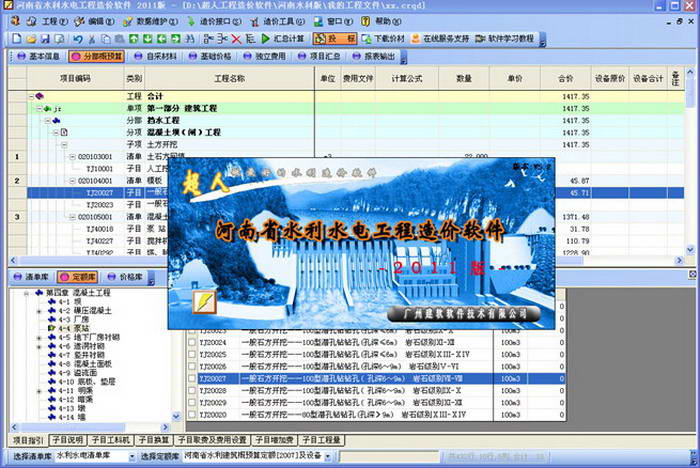
Task: Open the 子目工料机 bottom tab
Action: coord(111,440)
